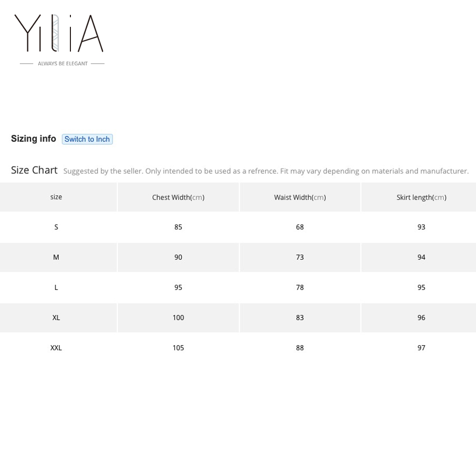Click the Switch to Inch button
The image size is (476, 476).
click(87, 139)
